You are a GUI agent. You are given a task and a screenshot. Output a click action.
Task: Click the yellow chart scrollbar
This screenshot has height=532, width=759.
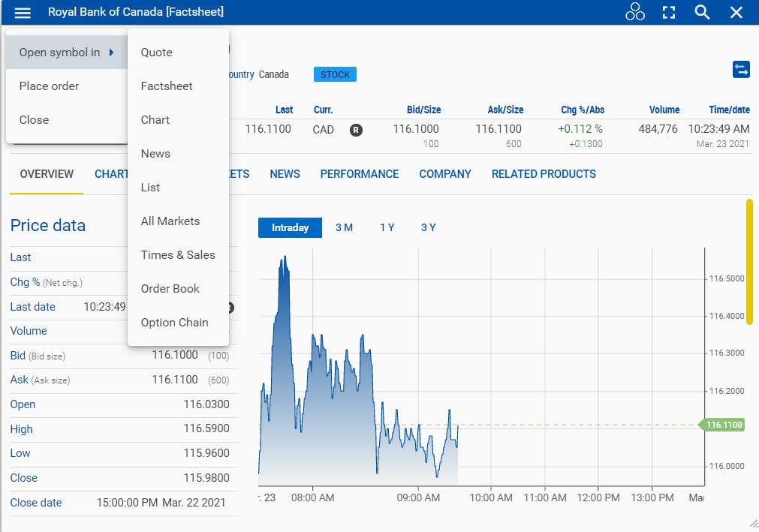coord(748,263)
